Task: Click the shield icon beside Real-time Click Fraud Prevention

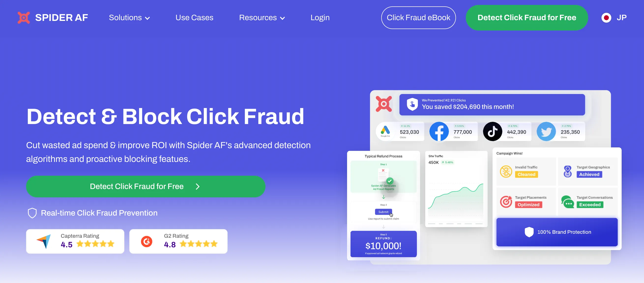Action: point(32,213)
